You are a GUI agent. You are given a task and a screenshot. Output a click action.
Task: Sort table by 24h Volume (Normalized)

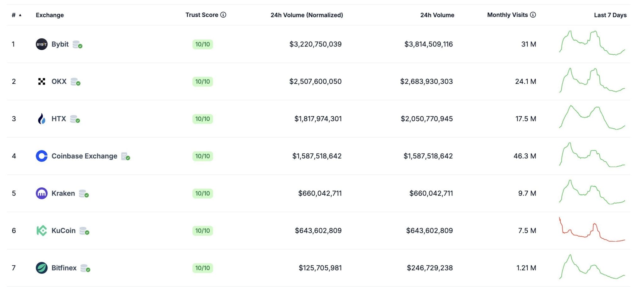point(307,15)
